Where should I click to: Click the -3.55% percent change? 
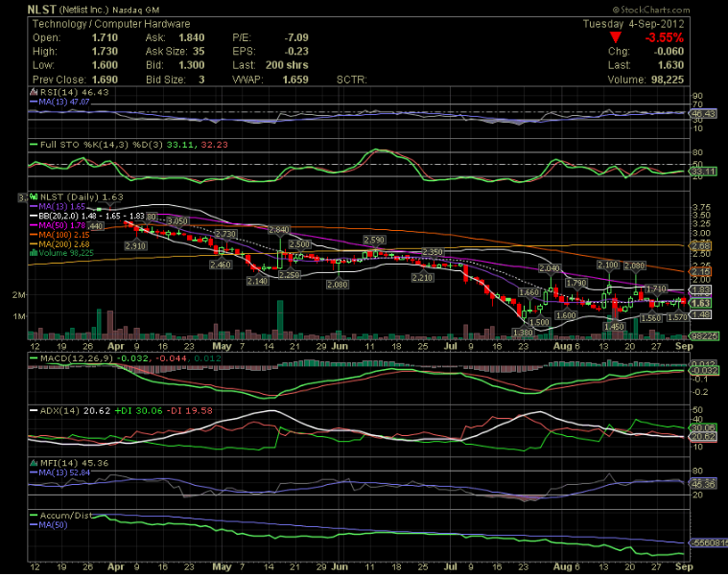tap(665, 37)
